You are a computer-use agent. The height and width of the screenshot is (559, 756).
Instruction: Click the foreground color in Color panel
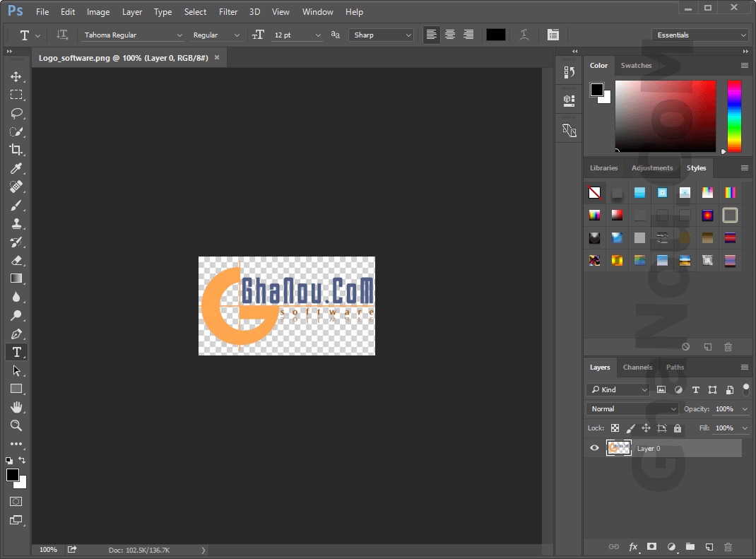597,90
